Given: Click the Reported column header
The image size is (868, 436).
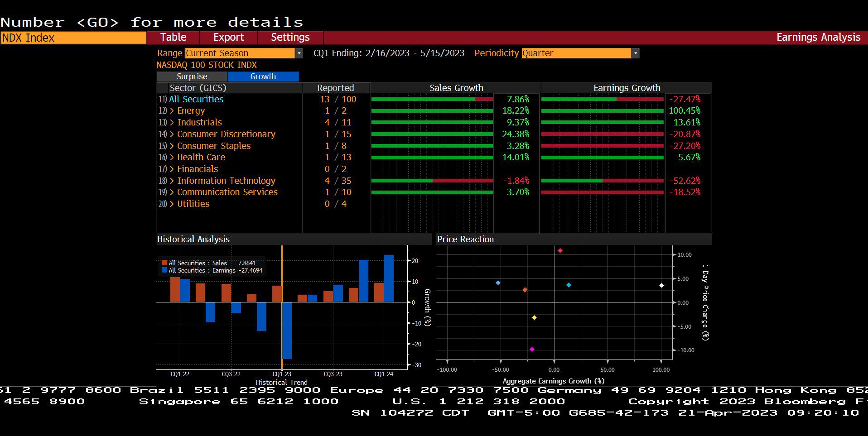Looking at the screenshot, I should pyautogui.click(x=336, y=88).
